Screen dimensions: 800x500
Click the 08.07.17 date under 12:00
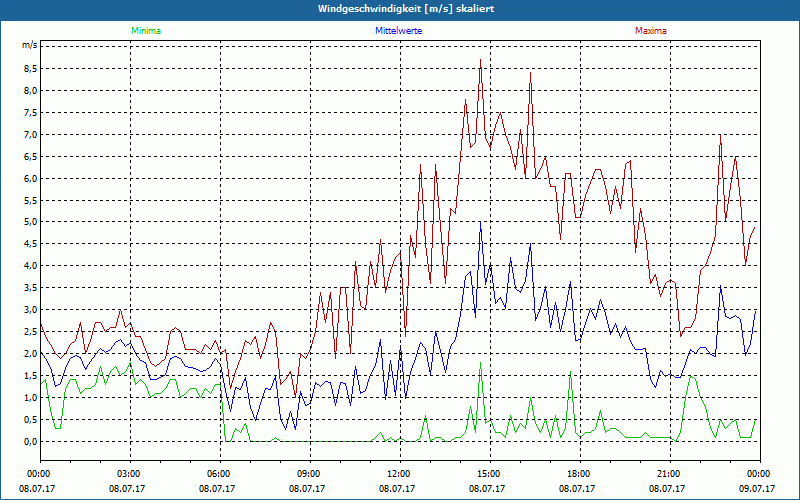point(397,488)
